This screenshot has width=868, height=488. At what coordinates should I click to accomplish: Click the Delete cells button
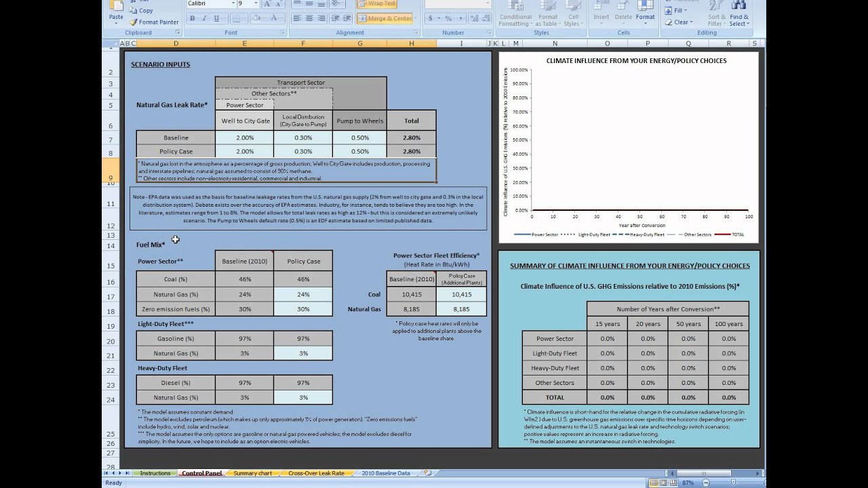pyautogui.click(x=623, y=12)
